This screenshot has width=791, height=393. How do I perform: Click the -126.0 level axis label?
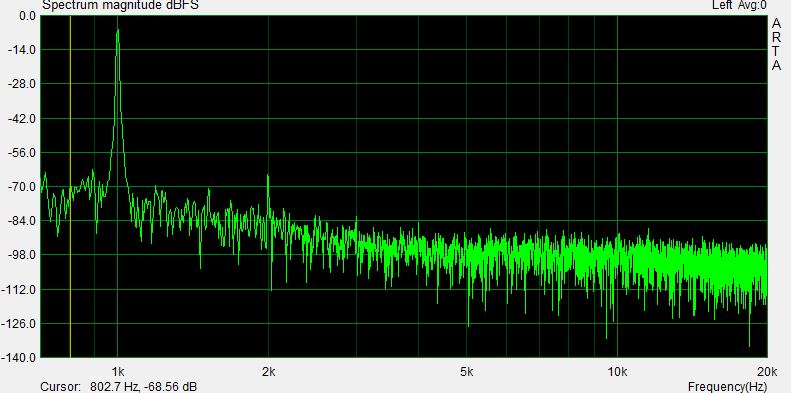coord(19,323)
